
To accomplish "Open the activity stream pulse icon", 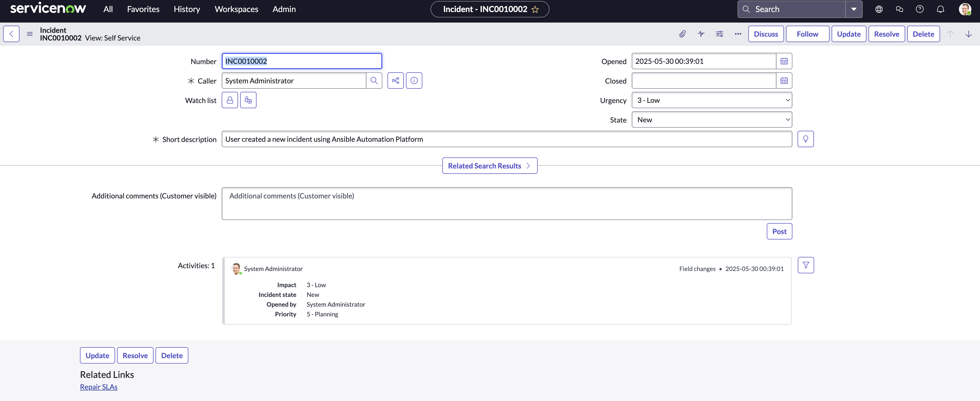I will pyautogui.click(x=701, y=34).
